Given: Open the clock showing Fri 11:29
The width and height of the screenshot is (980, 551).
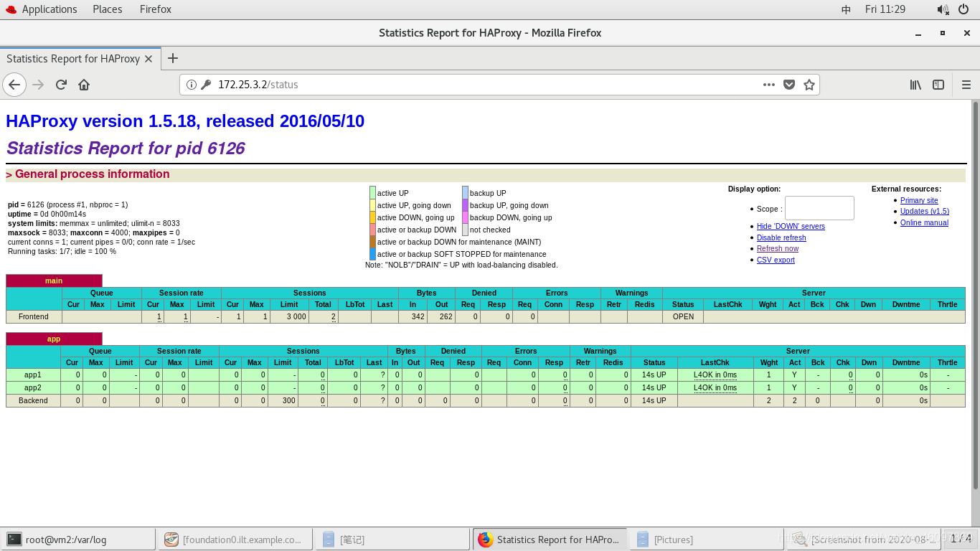Looking at the screenshot, I should coord(885,9).
